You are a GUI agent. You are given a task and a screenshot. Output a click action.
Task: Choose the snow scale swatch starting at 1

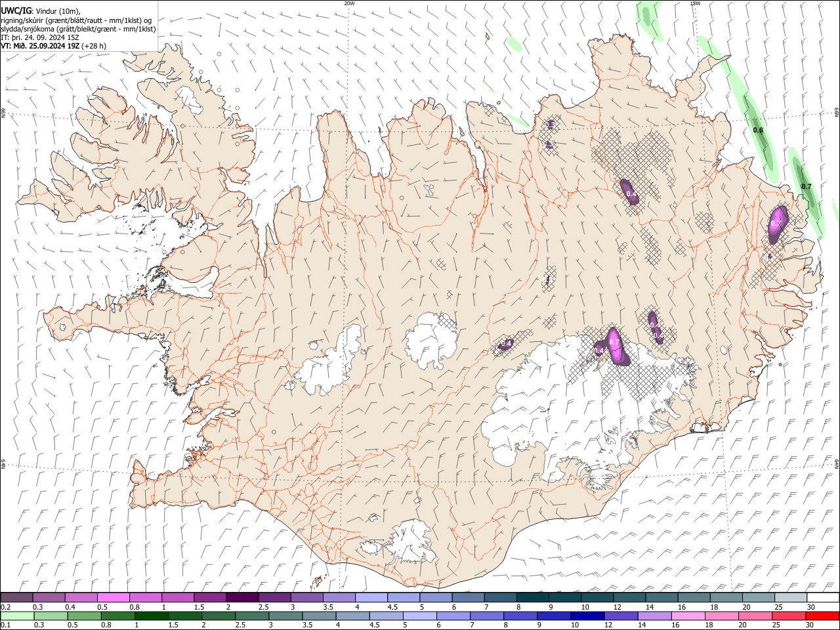pos(178,597)
